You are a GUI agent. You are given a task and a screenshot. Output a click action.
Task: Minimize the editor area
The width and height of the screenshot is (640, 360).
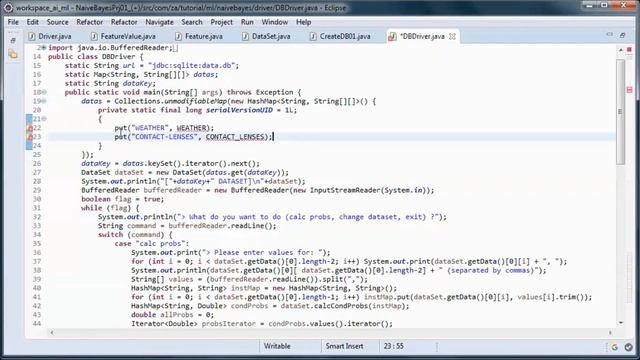coord(609,35)
